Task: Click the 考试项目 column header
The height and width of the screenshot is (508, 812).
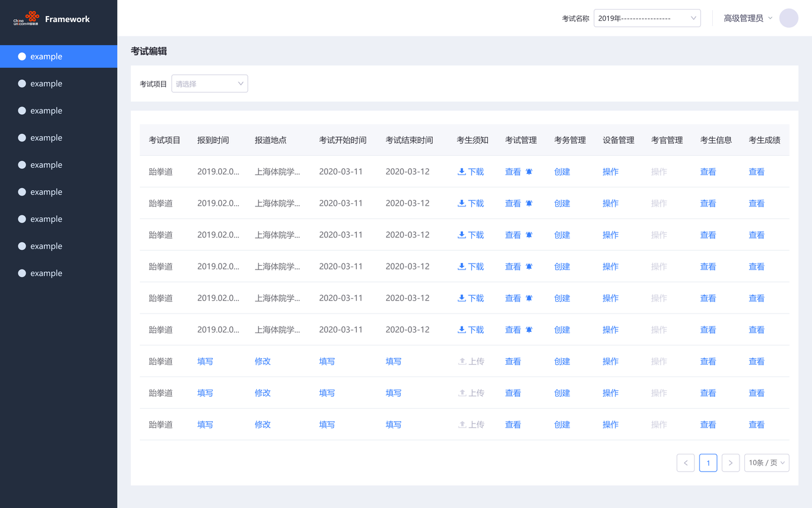Action: (165, 140)
